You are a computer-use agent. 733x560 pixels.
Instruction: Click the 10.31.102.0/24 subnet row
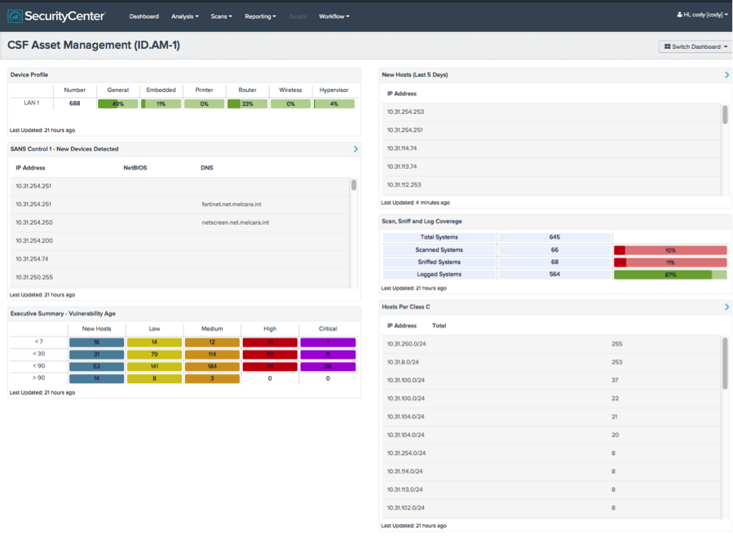(x=552, y=508)
